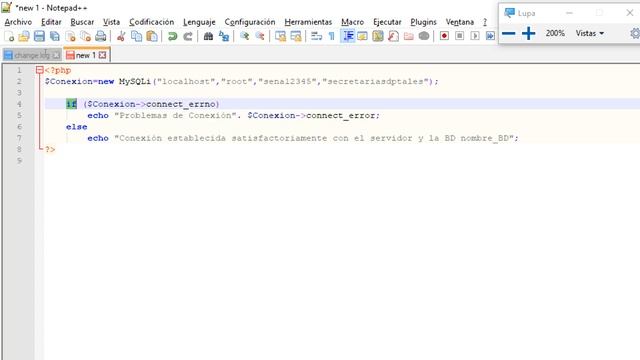Close the new 1 tab

click(102, 55)
